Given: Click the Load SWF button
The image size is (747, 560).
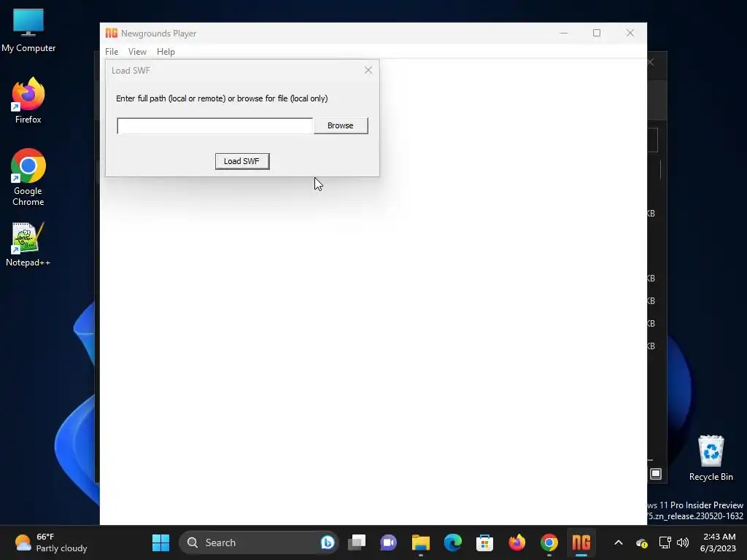Looking at the screenshot, I should pos(242,161).
